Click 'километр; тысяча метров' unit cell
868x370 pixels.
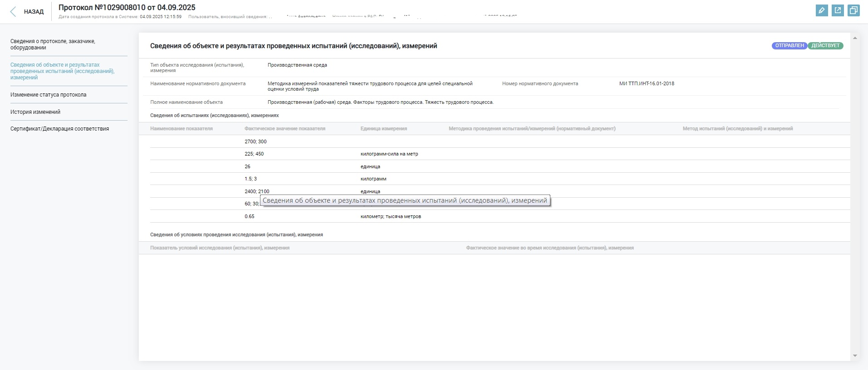coord(391,216)
